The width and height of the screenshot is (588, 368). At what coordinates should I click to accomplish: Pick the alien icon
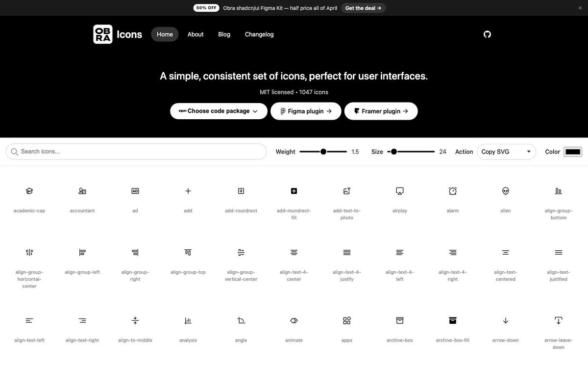coord(506,191)
